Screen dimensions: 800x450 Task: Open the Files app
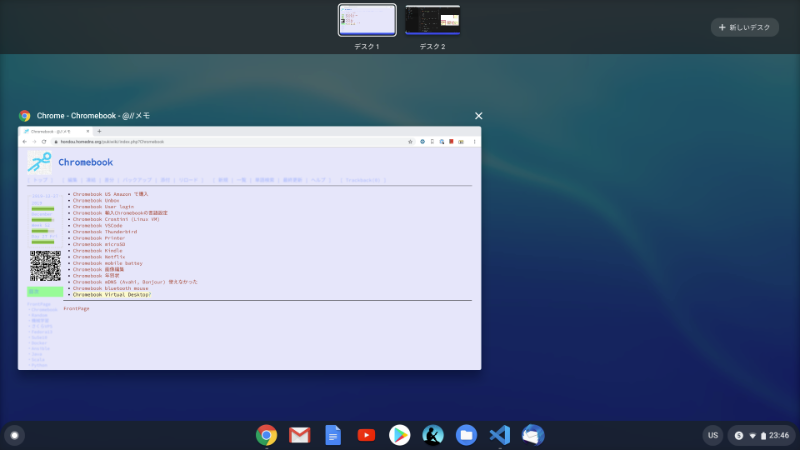(465, 435)
